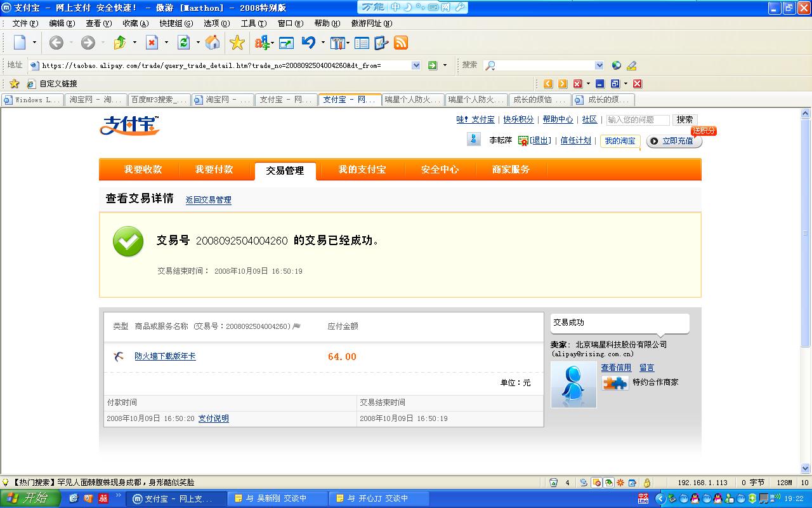Open the 收藏 (Favorites) menu
This screenshot has height=508, width=812.
click(x=134, y=23)
